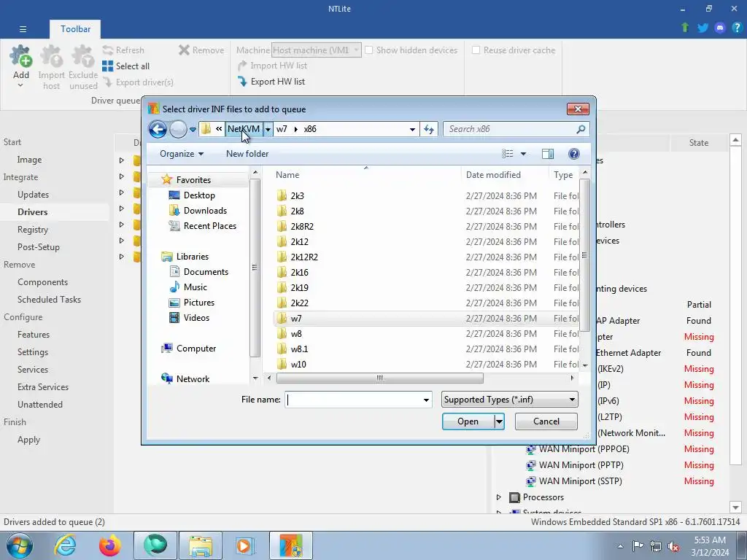Open the Machine host dropdown
This screenshot has width=747, height=560.
pyautogui.click(x=317, y=50)
